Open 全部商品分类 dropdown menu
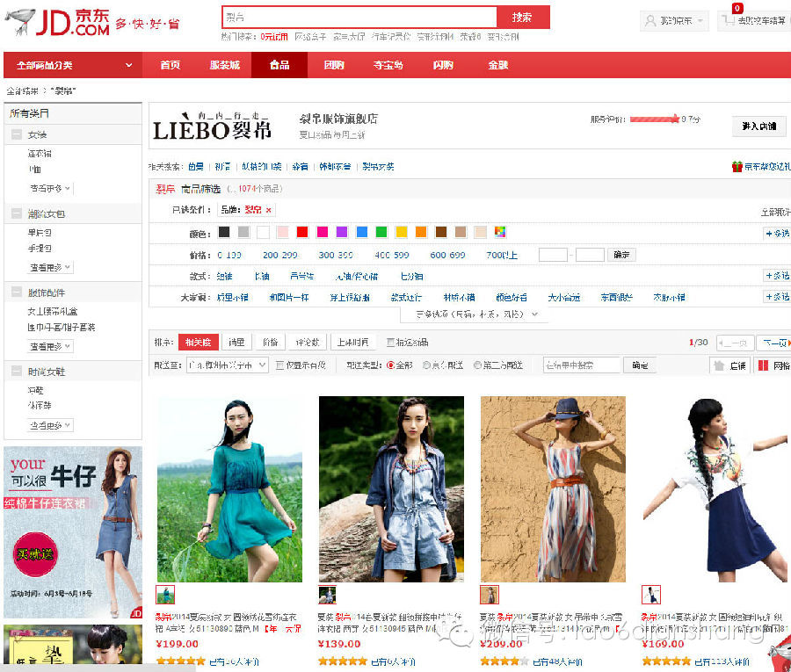The image size is (791, 672). coord(73,65)
